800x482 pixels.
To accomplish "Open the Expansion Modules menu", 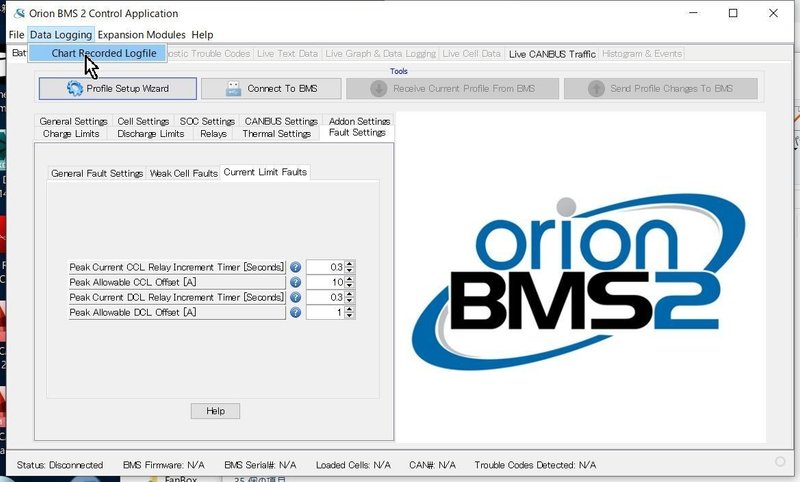I will (x=141, y=35).
